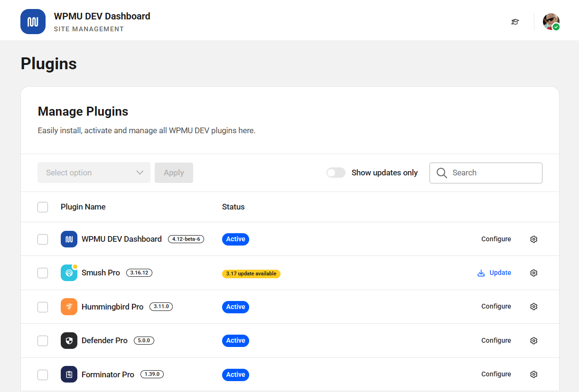Click the 4.12-beta-6 version tag
579x392 pixels.
186,239
